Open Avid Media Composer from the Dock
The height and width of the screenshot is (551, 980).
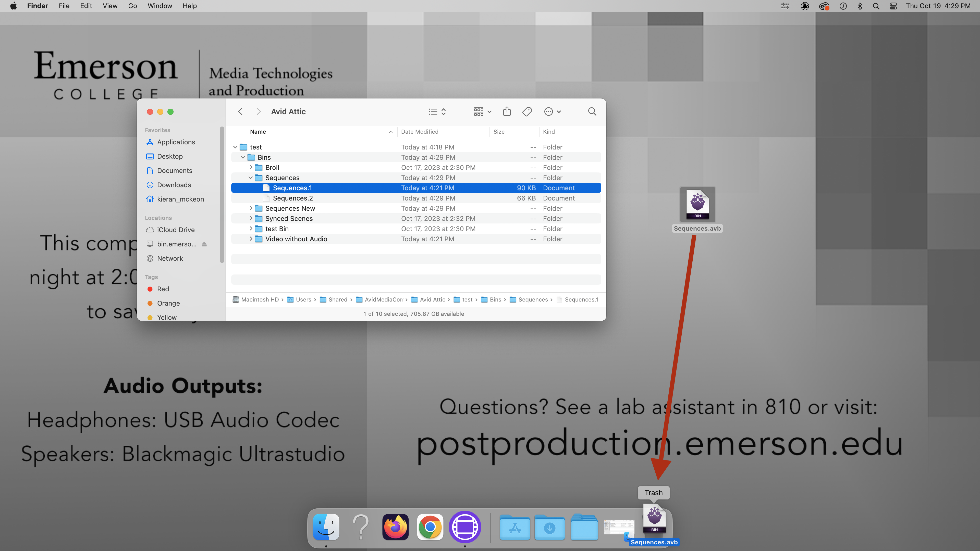[465, 527]
